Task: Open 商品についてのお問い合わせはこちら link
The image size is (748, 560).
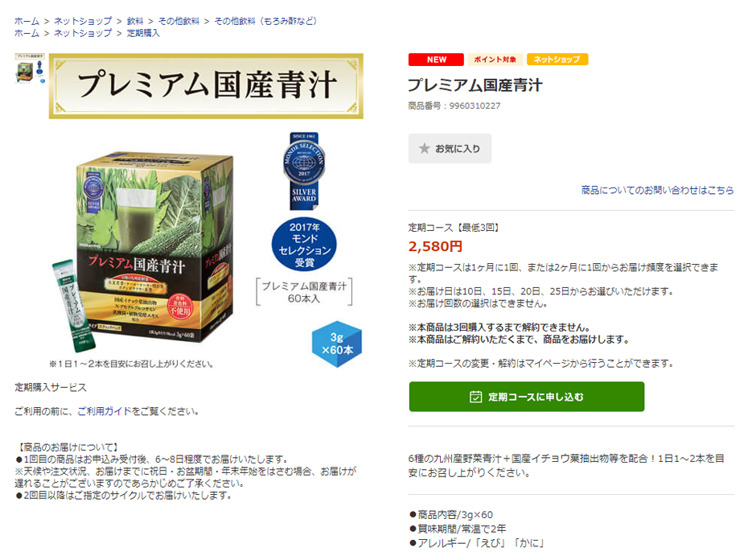Action: tap(657, 190)
